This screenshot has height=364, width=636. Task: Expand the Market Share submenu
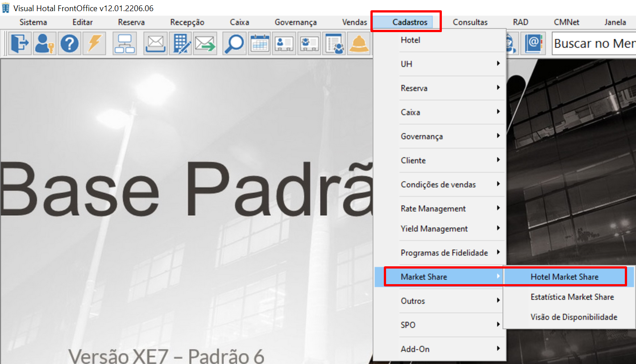point(440,277)
